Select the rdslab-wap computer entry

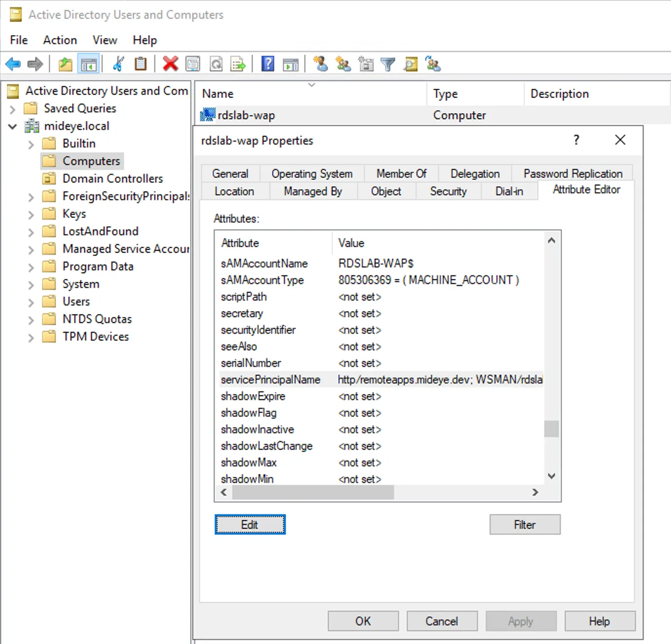246,115
